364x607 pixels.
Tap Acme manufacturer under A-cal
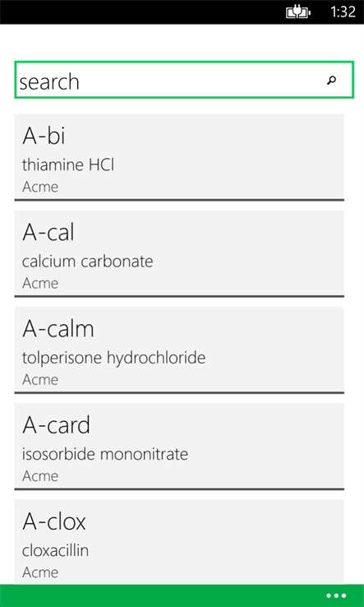tap(40, 284)
